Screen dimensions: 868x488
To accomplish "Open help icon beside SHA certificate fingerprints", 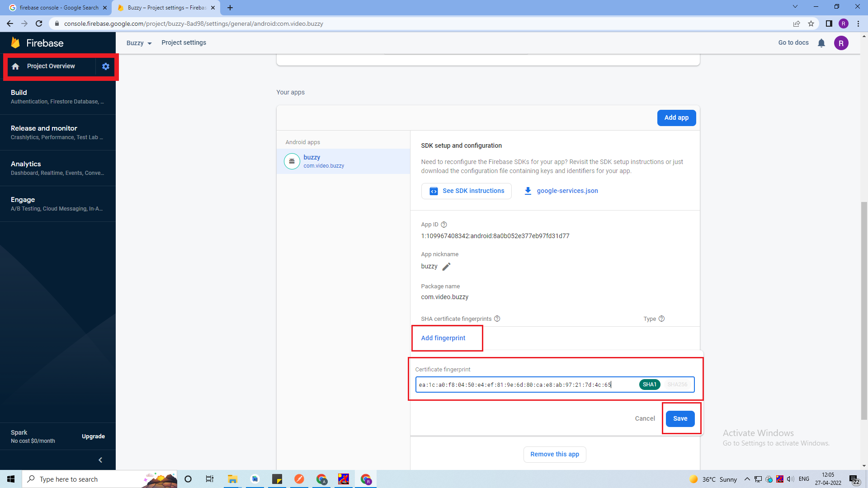I will (497, 319).
